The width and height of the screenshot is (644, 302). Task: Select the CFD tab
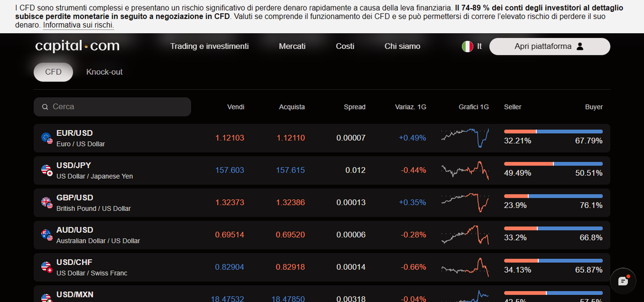coord(53,72)
